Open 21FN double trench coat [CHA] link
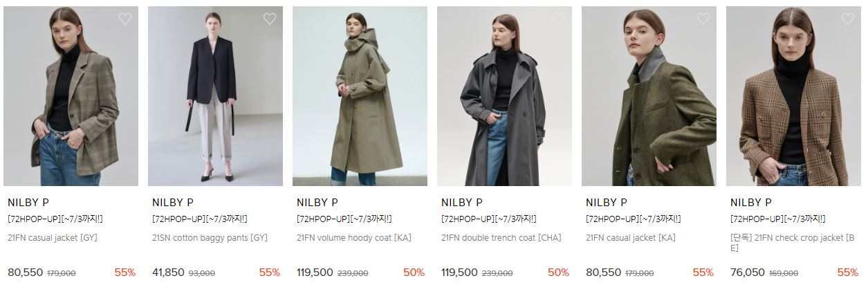 (x=501, y=238)
